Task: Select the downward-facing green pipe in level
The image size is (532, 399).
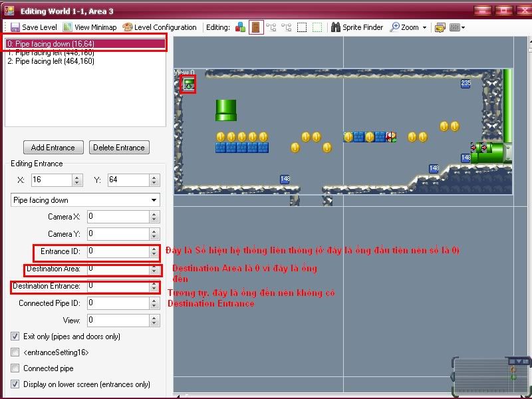Action: coord(226,110)
